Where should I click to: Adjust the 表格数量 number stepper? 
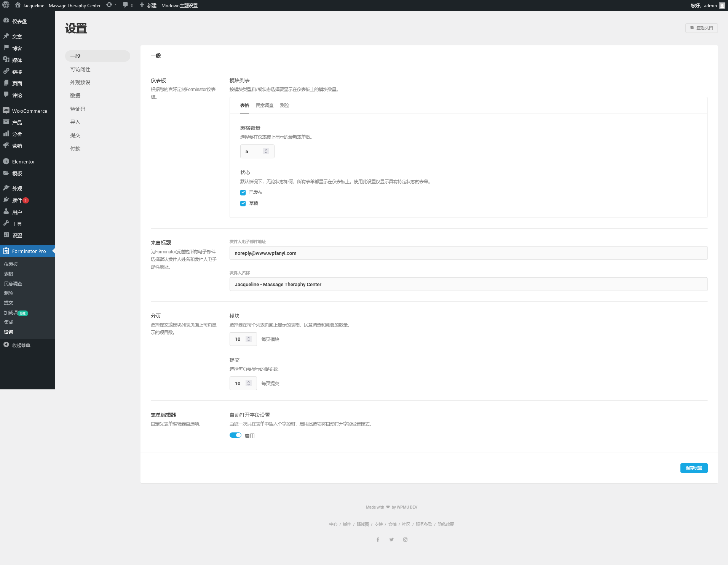266,151
